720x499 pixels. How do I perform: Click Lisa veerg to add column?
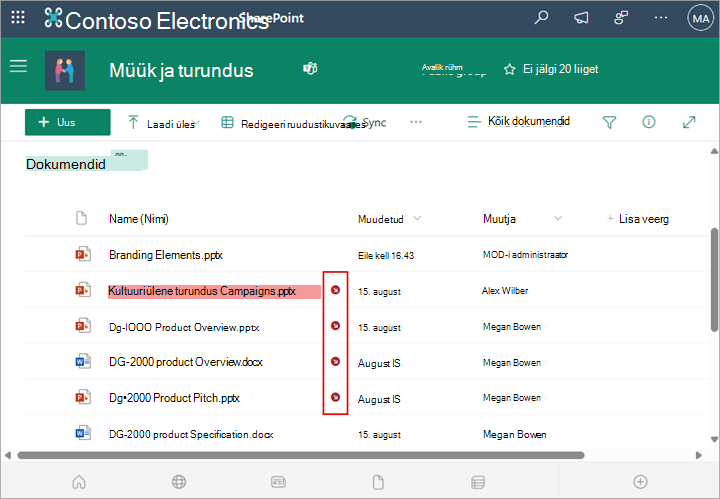[x=638, y=219]
